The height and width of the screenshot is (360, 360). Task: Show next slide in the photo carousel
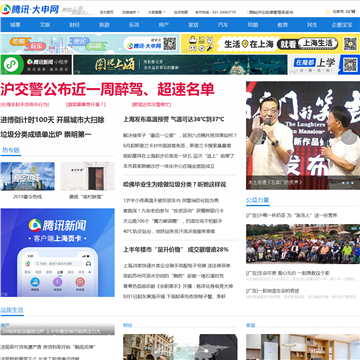(x=349, y=137)
